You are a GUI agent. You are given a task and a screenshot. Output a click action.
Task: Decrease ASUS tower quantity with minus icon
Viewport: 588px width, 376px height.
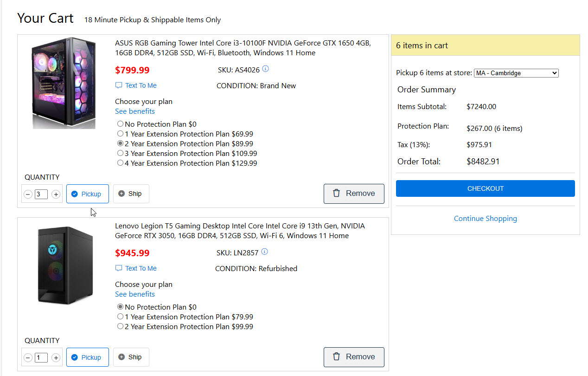28,194
